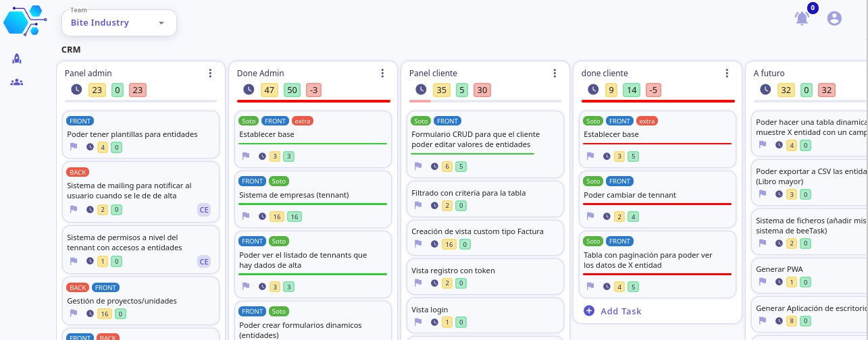
Task: Open the rocket icon in sidebar
Action: coord(17,59)
